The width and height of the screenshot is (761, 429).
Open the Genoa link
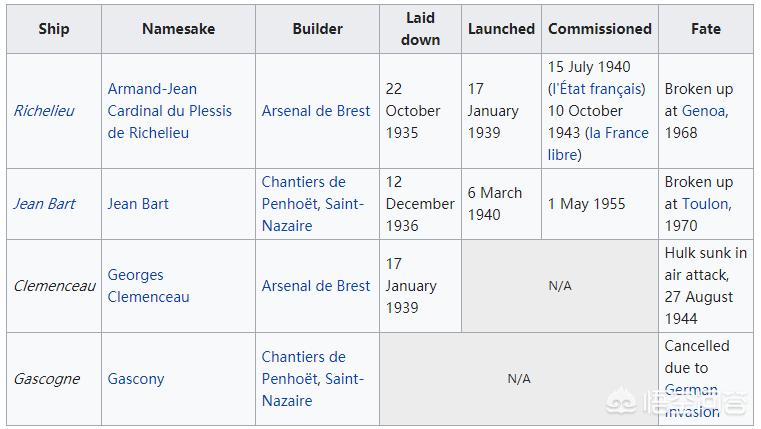705,111
